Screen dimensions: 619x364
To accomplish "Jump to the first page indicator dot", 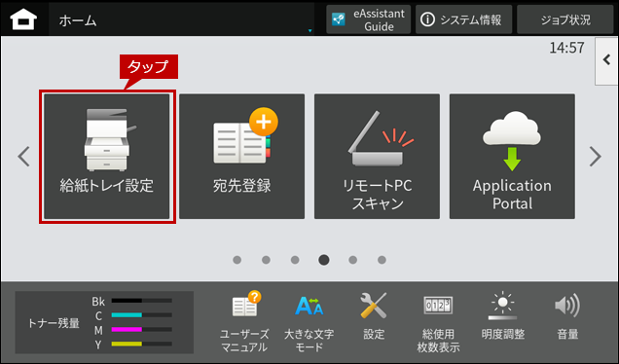I will click(237, 260).
